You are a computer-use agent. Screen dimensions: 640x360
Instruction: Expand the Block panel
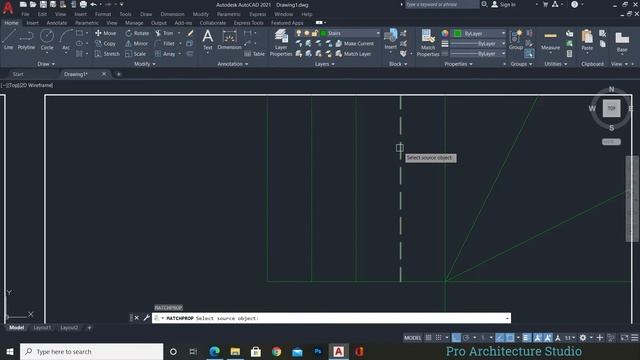click(x=398, y=64)
